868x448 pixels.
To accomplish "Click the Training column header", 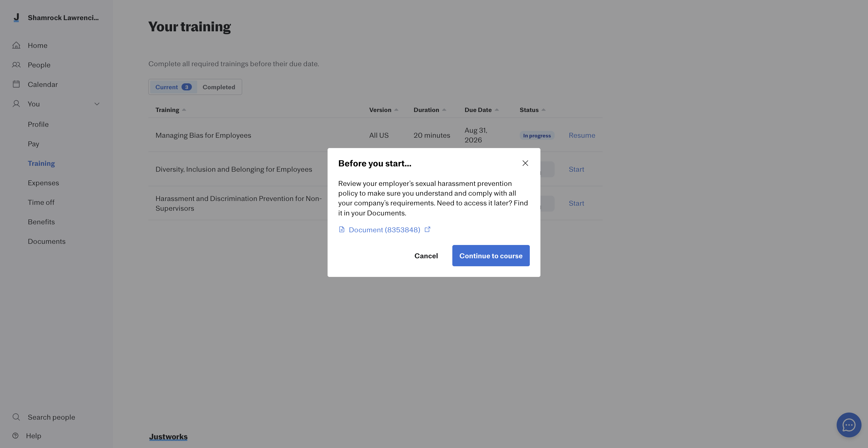I will coord(167,110).
